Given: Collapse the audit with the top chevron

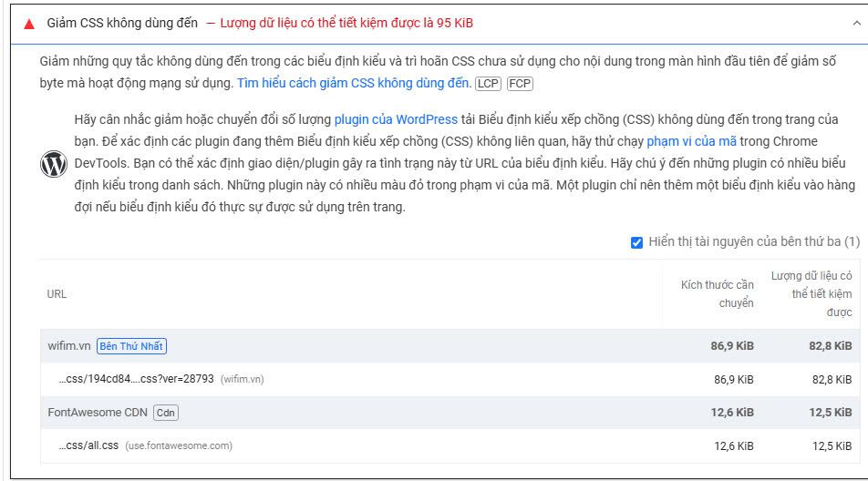Looking at the screenshot, I should (856, 23).
